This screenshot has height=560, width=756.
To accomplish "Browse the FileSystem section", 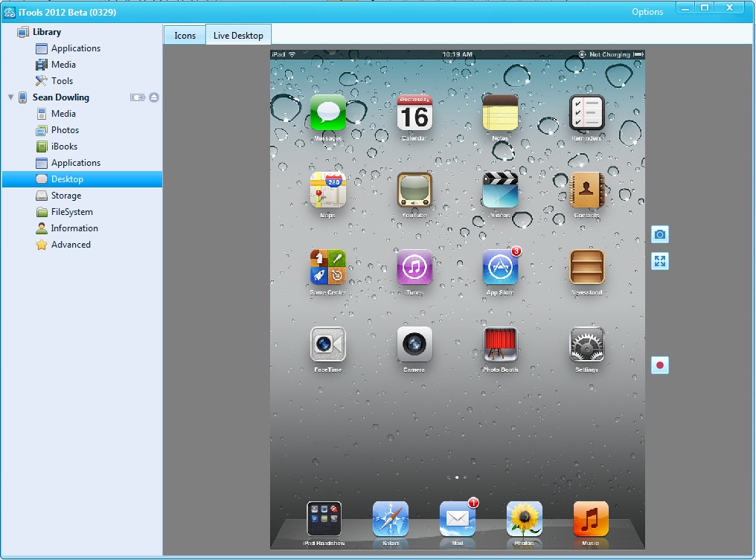I will coord(72,212).
